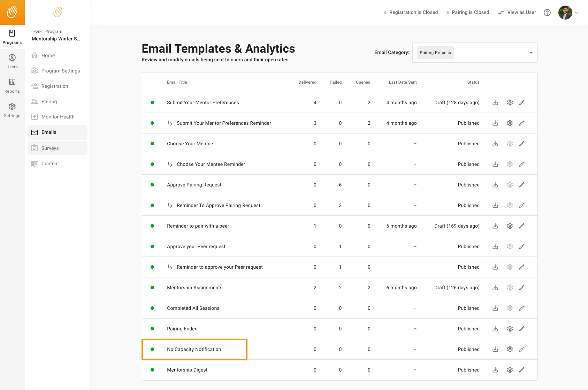Open Users in the left sidebar

[x=12, y=61]
